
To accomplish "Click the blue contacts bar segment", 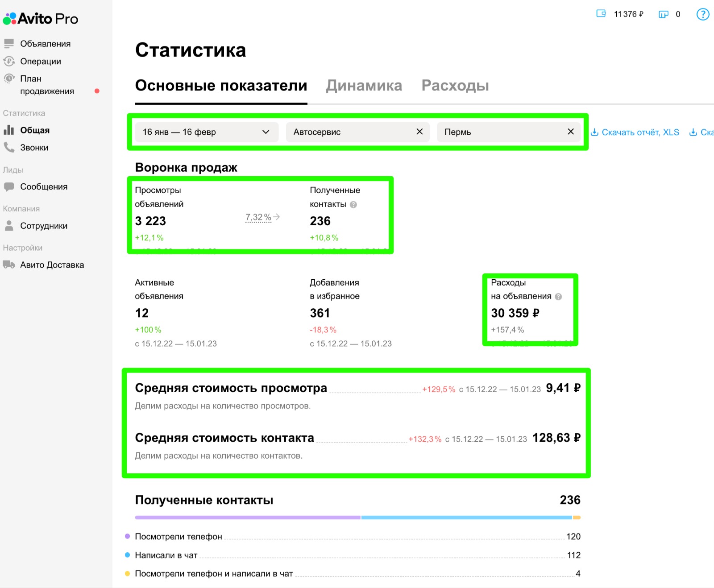I will pyautogui.click(x=467, y=518).
